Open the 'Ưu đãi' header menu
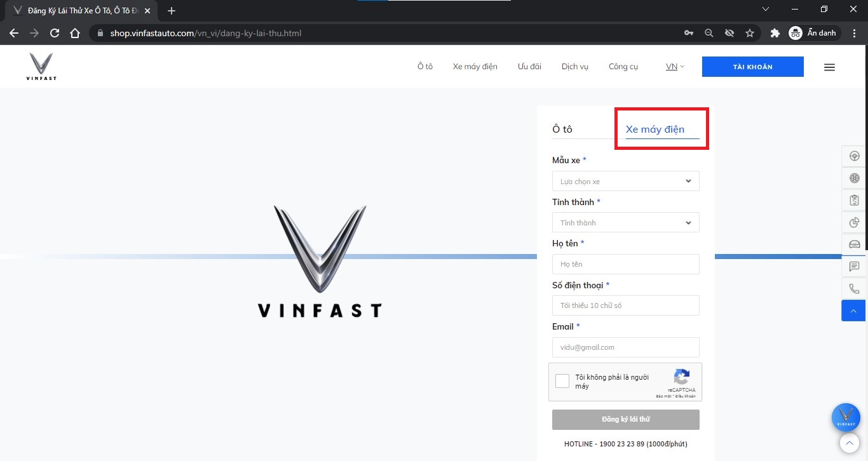Image resolution: width=868 pixels, height=461 pixels. coord(529,67)
